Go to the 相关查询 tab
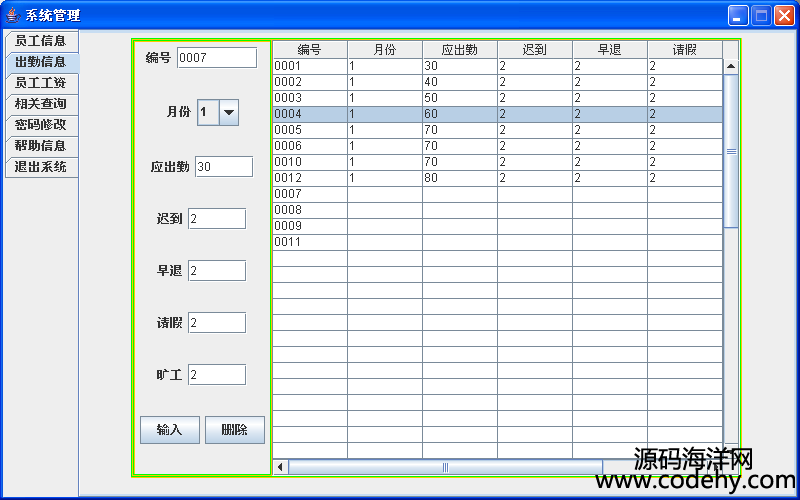This screenshot has height=500, width=800. point(41,104)
